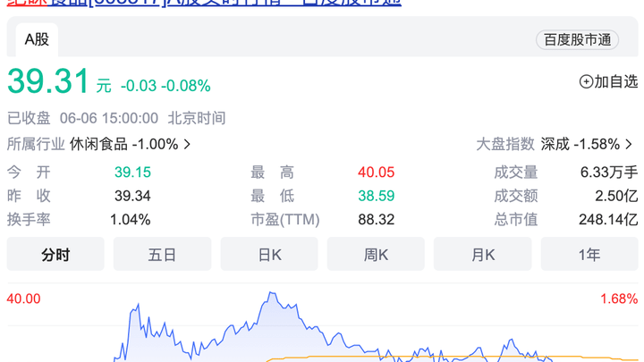
Task: Click the 最低 value 38.59
Action: tap(377, 196)
